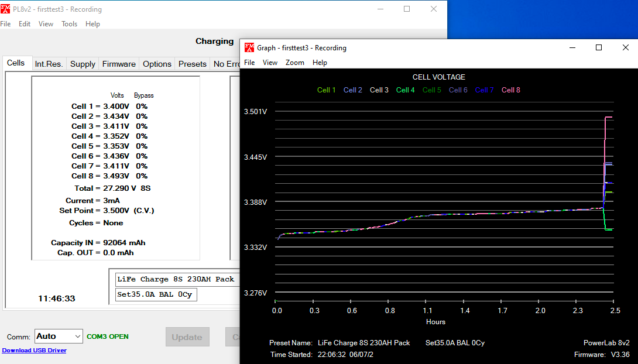Minimize the PL8v2 main window

click(380, 9)
